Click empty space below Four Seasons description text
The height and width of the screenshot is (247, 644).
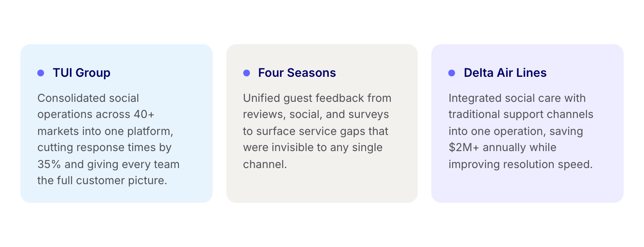(322, 186)
